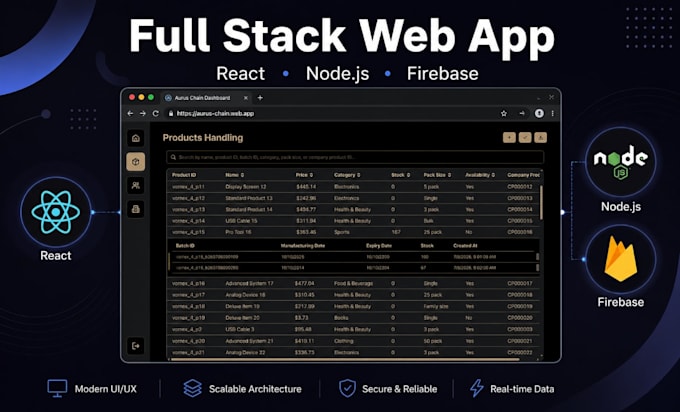
Task: Log out using the sidebar exit icon
Action: coord(136,346)
